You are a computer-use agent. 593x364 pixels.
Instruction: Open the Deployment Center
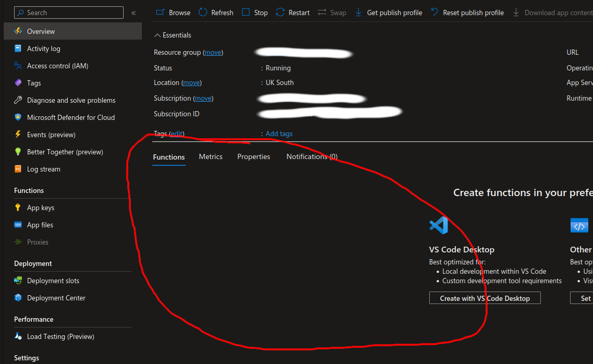56,298
